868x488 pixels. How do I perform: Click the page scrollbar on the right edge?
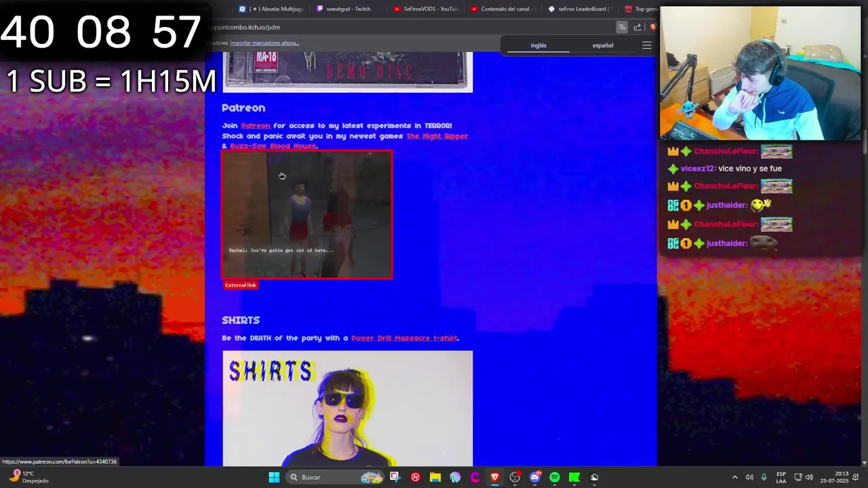point(864,142)
